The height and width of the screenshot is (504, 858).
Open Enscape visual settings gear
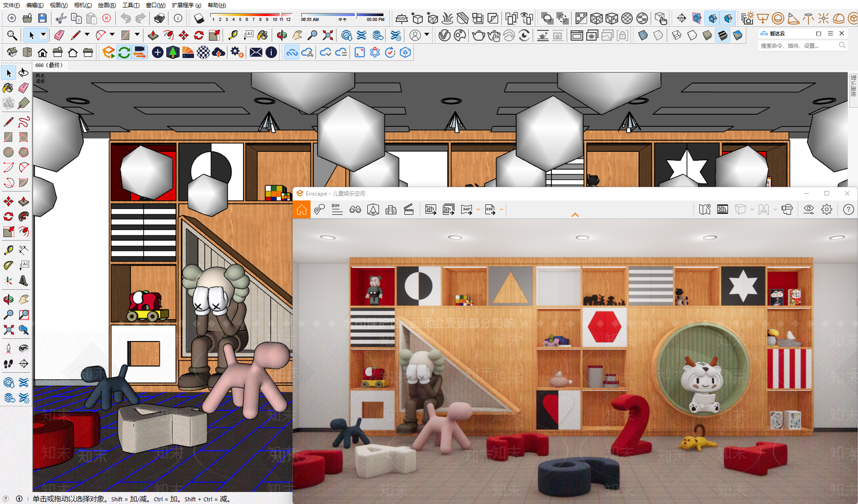coord(826,210)
